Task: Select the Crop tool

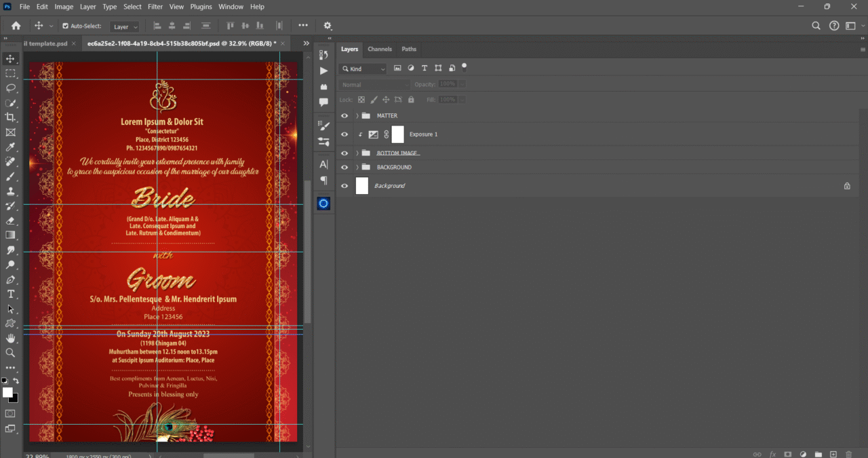Action: point(11,117)
